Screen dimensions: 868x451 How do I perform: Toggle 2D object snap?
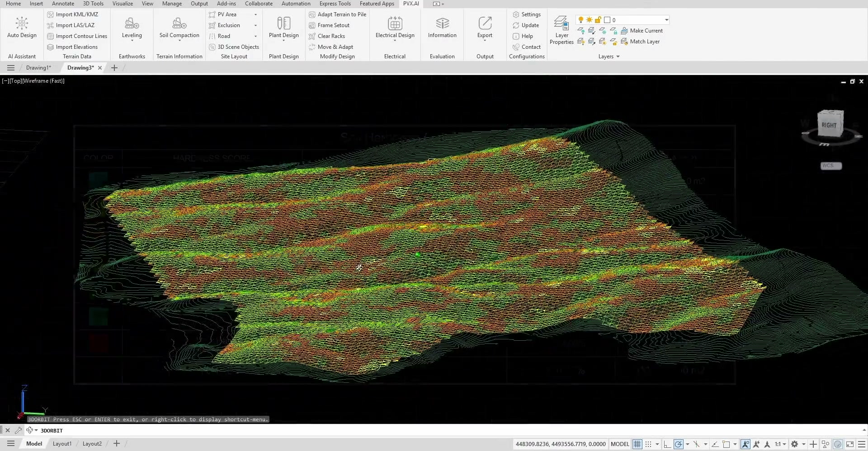click(726, 444)
